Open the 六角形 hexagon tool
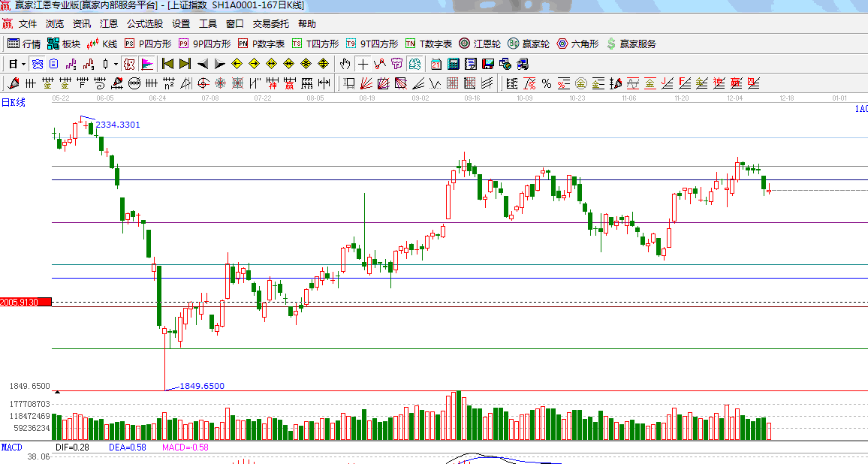 coord(577,44)
